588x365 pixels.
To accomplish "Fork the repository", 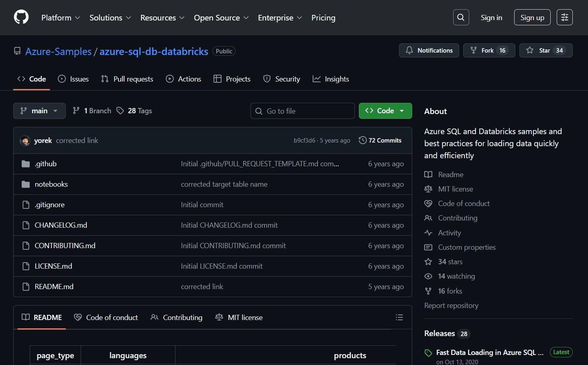I will [488, 51].
